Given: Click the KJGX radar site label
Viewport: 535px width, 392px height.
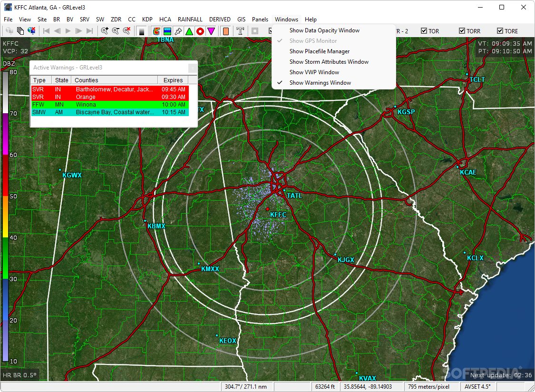Looking at the screenshot, I should click(x=346, y=260).
